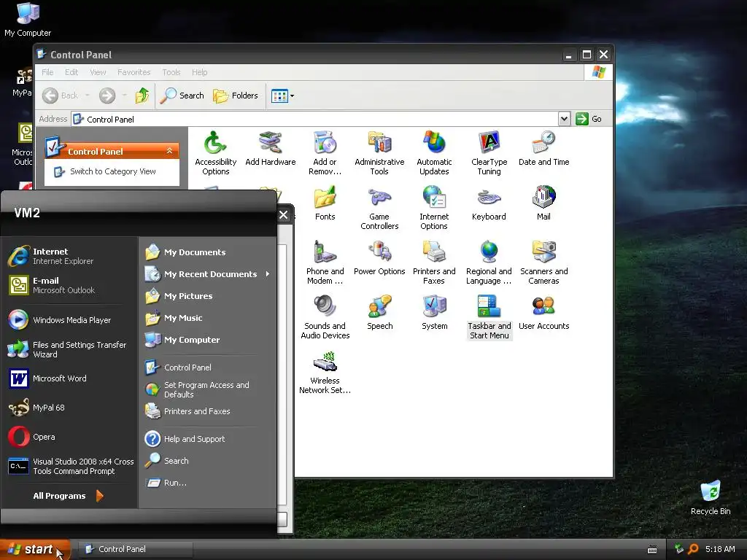Toggle the Folders pane button
Image resolution: width=747 pixels, height=560 pixels.
coord(236,96)
